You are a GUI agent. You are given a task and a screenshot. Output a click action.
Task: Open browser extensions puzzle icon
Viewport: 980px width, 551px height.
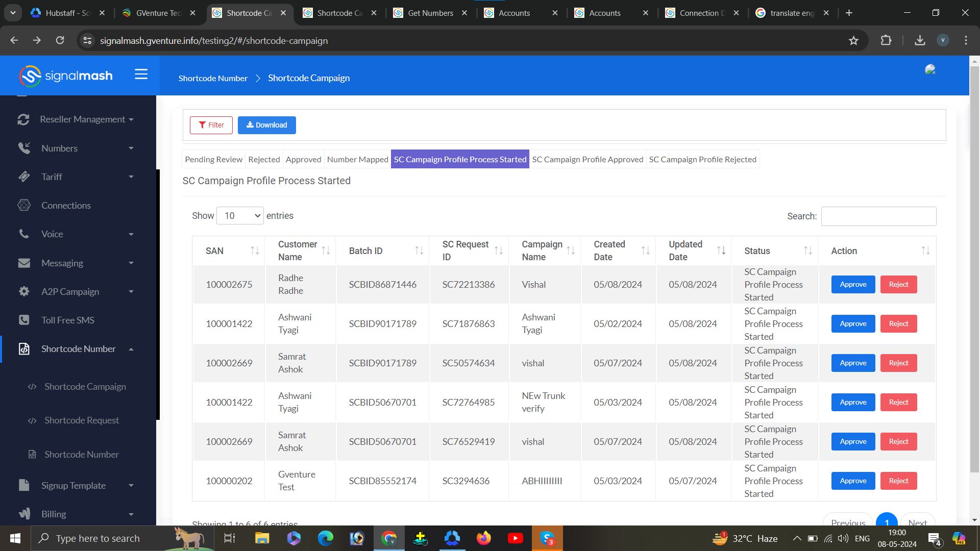click(x=886, y=40)
